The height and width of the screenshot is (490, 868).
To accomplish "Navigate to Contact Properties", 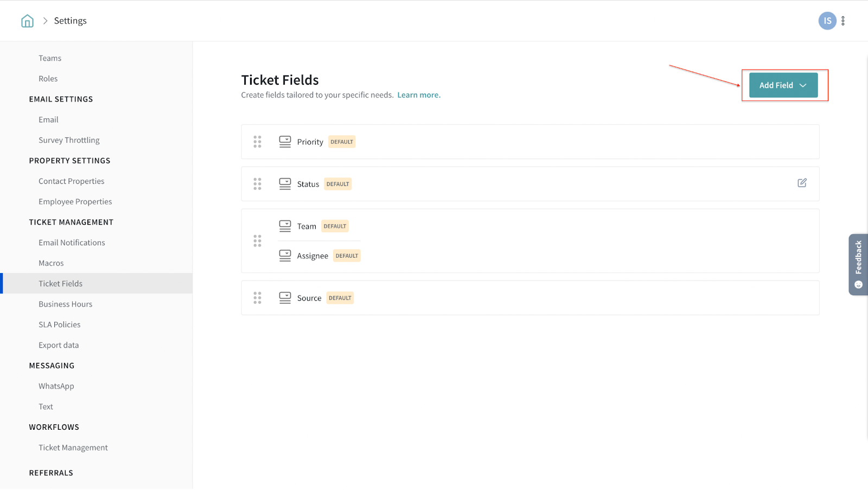I will click(71, 181).
